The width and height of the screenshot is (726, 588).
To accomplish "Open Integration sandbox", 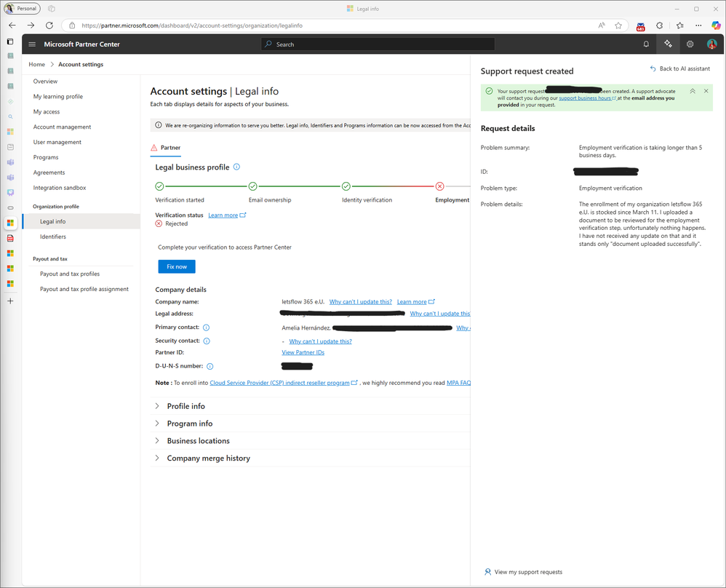I will point(59,188).
